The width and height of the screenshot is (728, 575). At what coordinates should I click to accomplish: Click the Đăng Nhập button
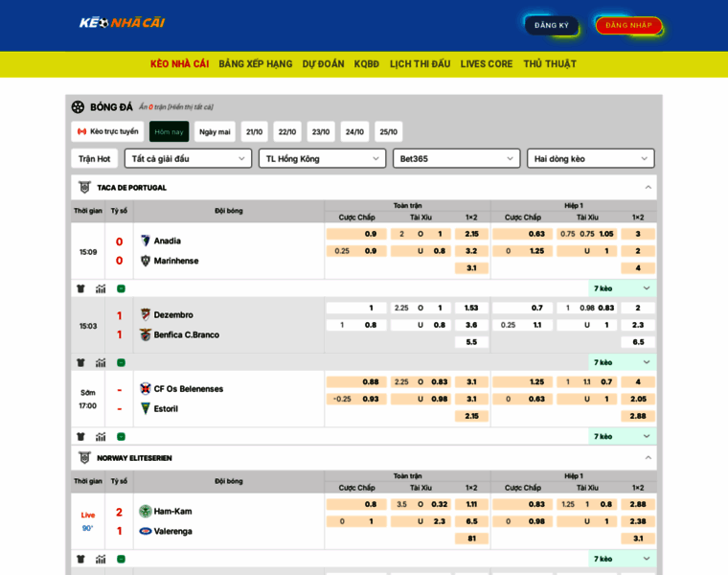[628, 25]
